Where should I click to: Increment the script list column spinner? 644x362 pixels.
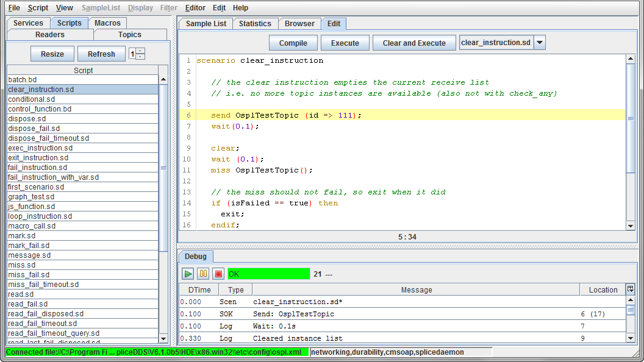pos(140,51)
